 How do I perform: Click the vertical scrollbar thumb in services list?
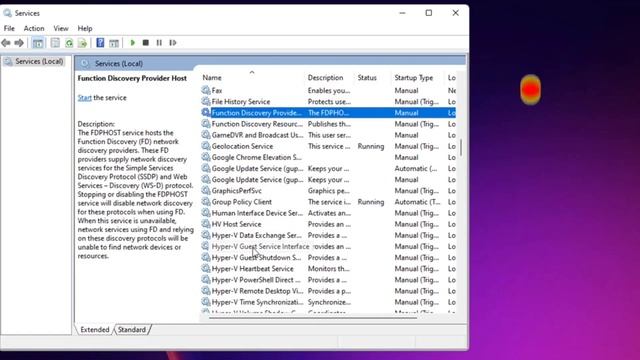(461, 147)
